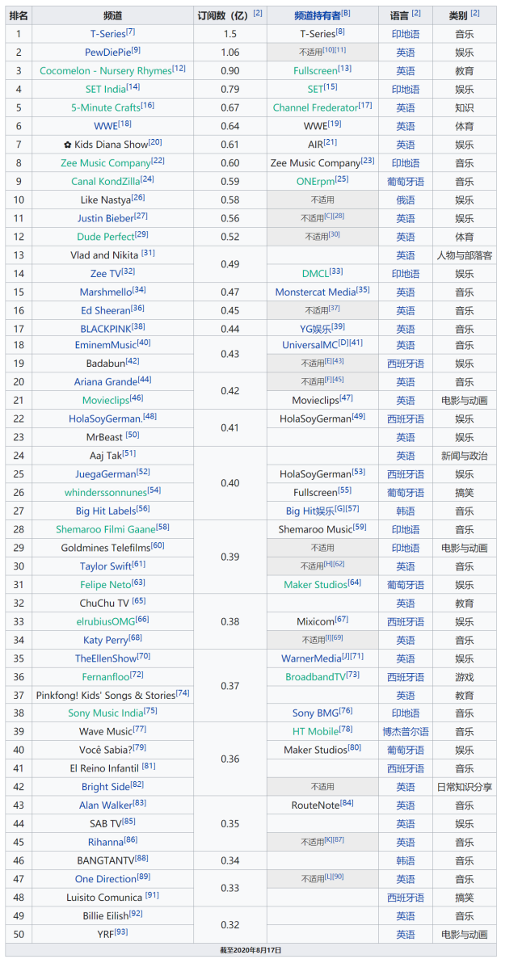Open 印地语 language link in T-Series row
This screenshot has height=980, width=518.
406,34
